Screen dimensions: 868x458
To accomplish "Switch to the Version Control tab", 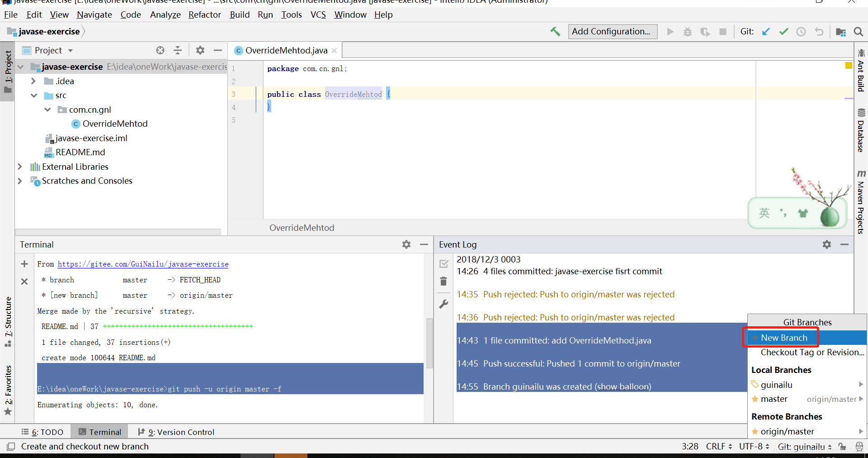I will [176, 432].
